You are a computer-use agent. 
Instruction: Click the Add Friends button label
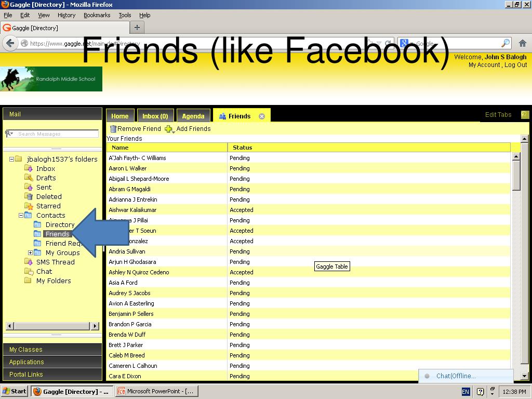tap(193, 129)
